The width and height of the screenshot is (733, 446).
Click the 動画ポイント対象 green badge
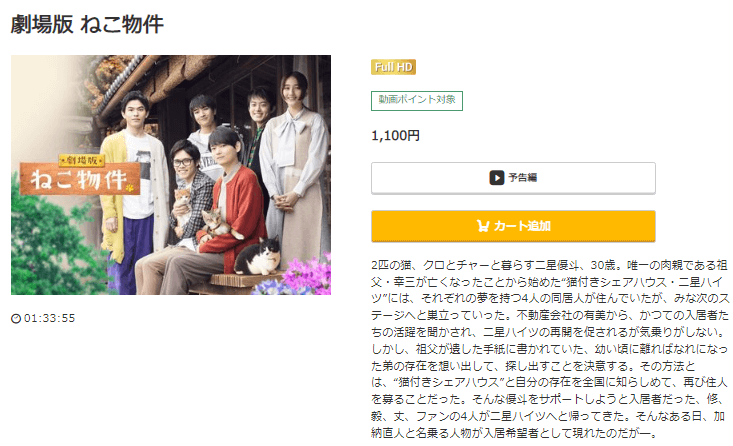pos(417,101)
